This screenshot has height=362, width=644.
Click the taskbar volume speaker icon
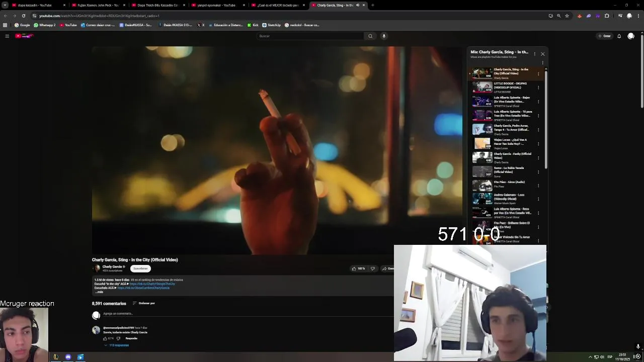point(602,357)
